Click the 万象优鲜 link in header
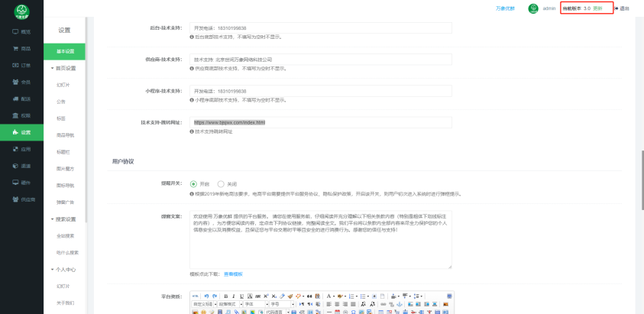 click(505, 8)
